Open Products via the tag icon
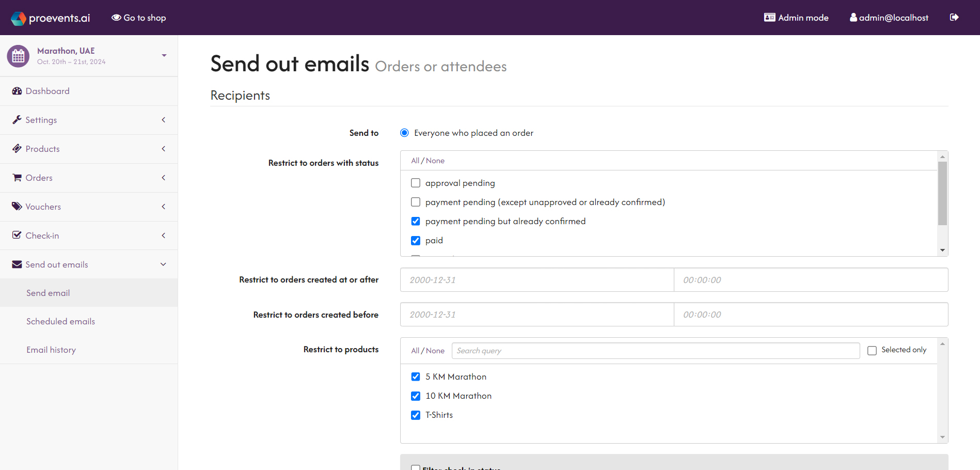 click(x=17, y=148)
